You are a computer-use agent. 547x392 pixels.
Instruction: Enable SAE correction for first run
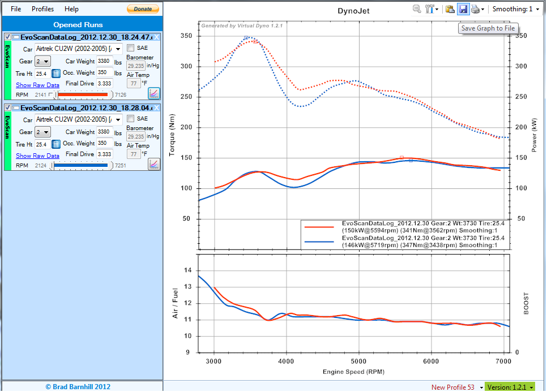coord(131,48)
